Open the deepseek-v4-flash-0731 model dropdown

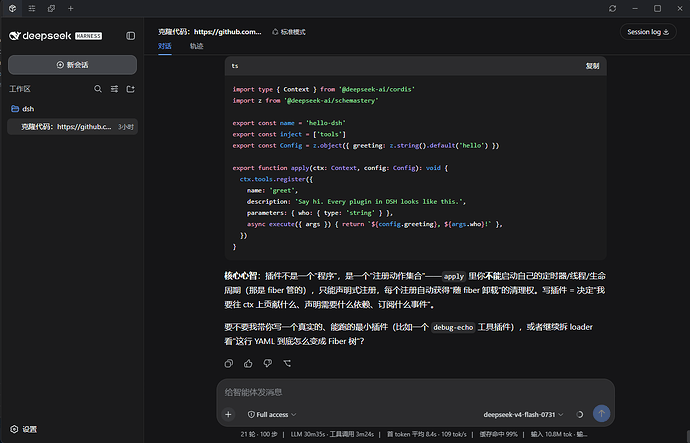(x=523, y=414)
